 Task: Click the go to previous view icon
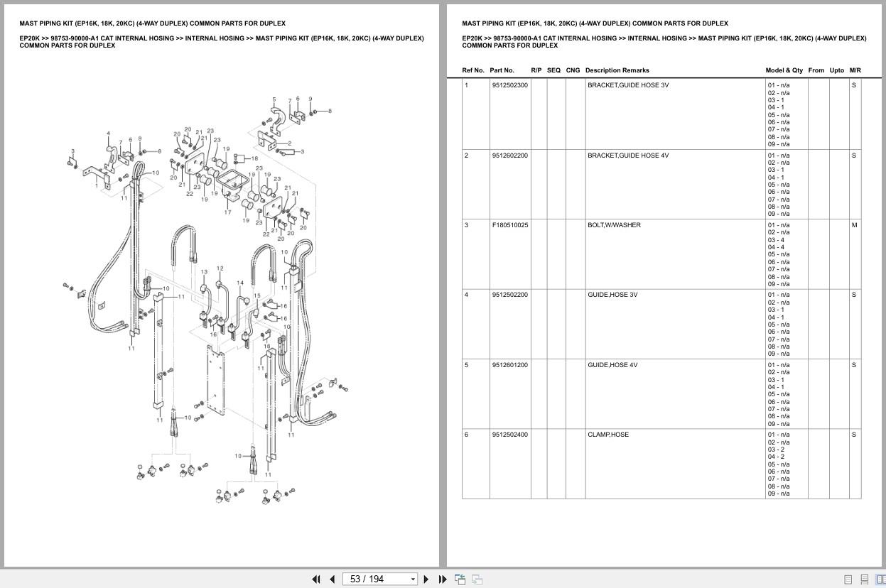click(x=460, y=579)
